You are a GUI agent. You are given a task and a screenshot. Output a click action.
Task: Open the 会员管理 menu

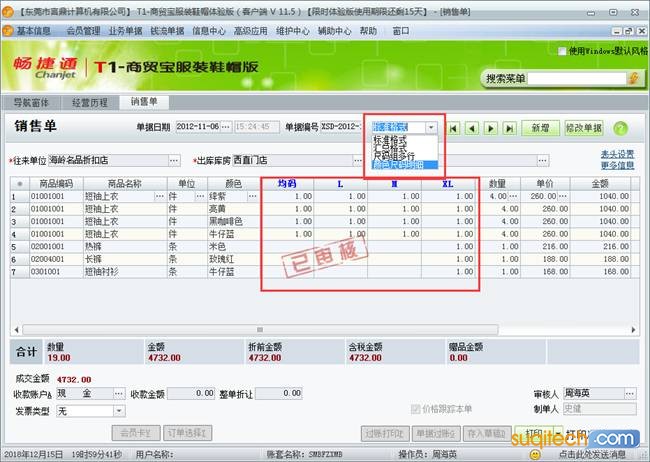tap(84, 31)
